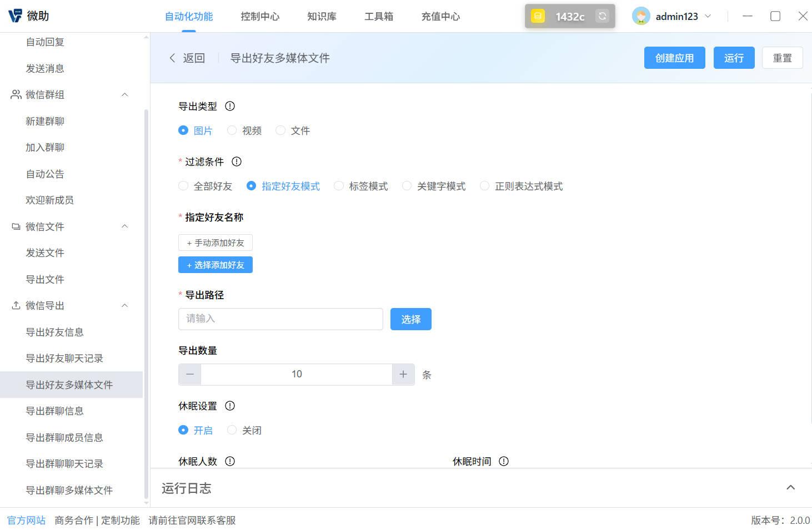Open the 知识库 section
Viewport: 812px width, 530px height.
point(322,16)
